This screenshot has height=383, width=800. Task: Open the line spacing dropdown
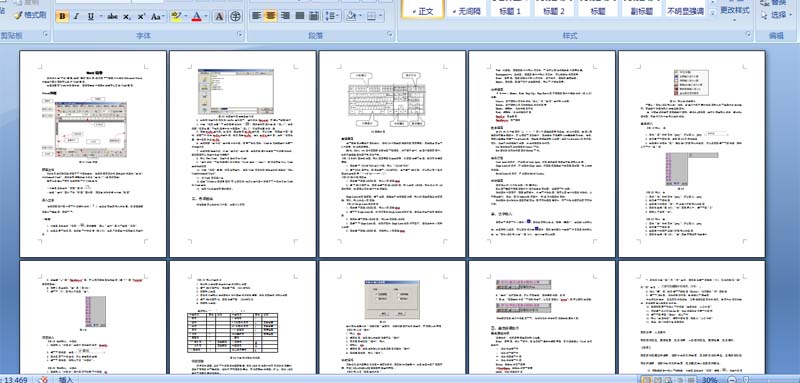coord(332,16)
